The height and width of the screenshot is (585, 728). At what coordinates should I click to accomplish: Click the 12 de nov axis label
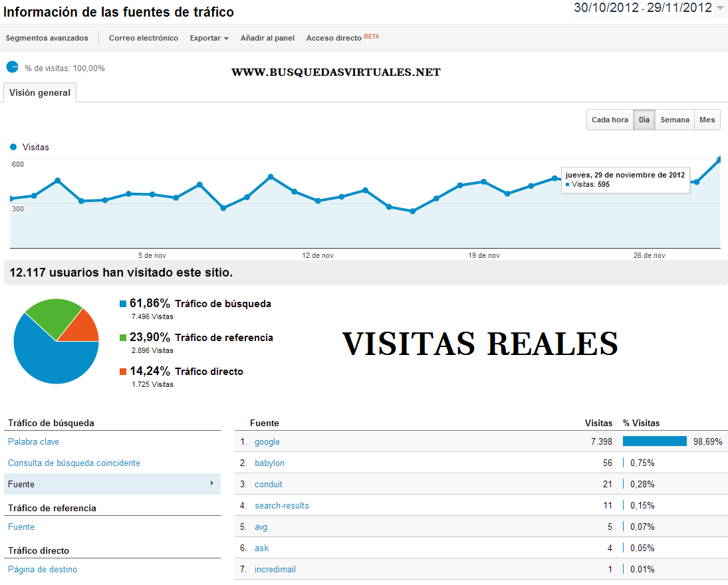(x=318, y=255)
